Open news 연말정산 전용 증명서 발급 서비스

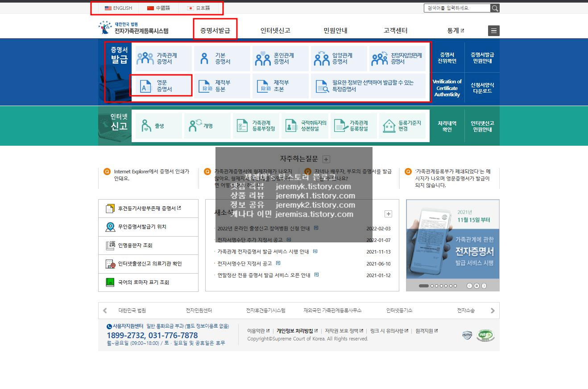(x=264, y=275)
